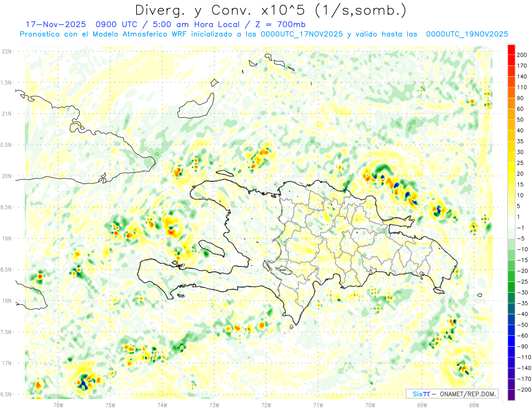Select valid-until time '0000UTC_19NOV2025'
This screenshot has height=411, width=532.
point(467,34)
